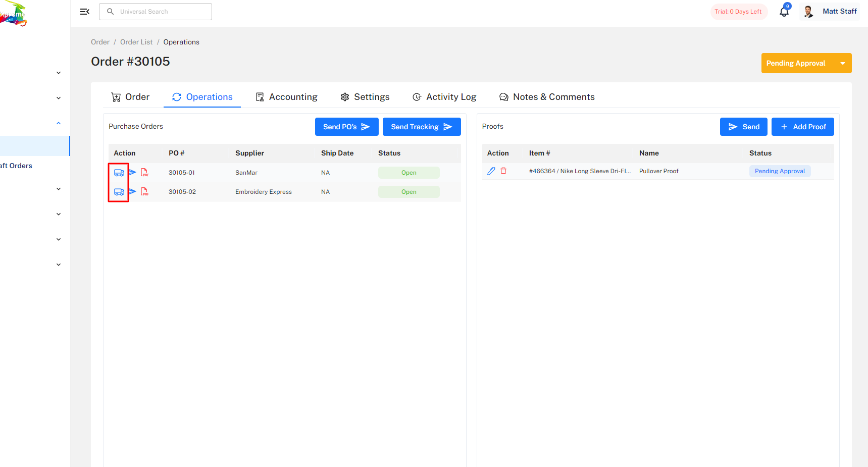Screen dimensions: 868x467
Task: Click Open status for PO 30105-01
Action: 409,173
